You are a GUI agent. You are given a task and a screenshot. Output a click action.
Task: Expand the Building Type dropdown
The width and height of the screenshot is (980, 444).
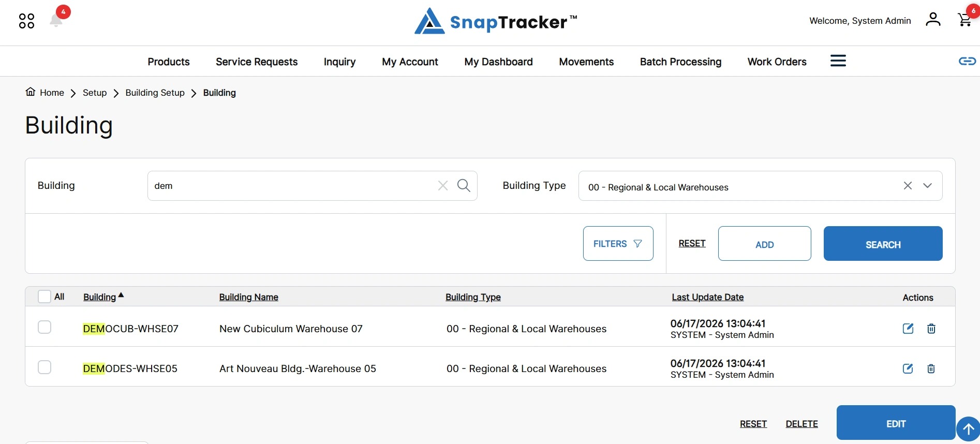click(x=927, y=185)
